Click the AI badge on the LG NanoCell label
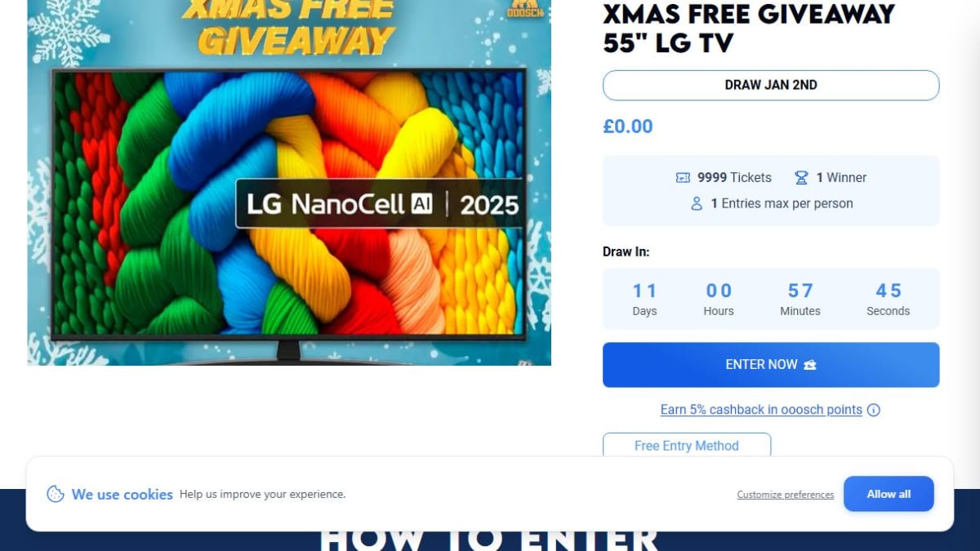Screen dimensions: 980x551 click(421, 202)
